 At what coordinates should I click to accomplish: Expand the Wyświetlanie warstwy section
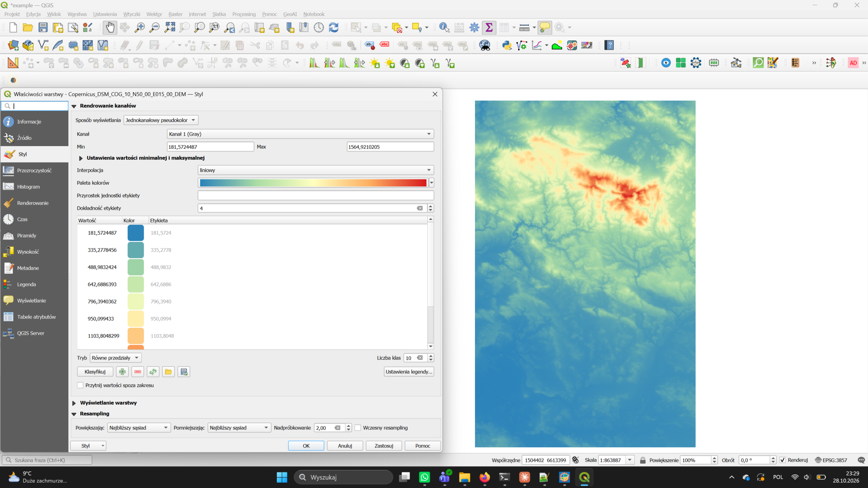pos(74,403)
